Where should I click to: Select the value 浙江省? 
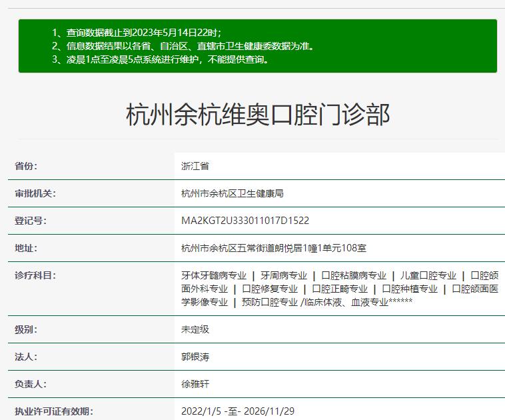(x=195, y=166)
